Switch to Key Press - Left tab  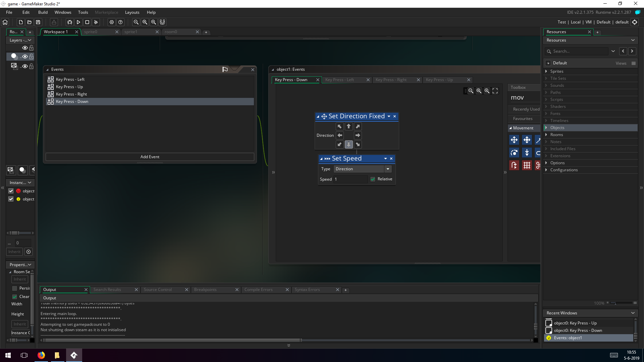point(339,80)
